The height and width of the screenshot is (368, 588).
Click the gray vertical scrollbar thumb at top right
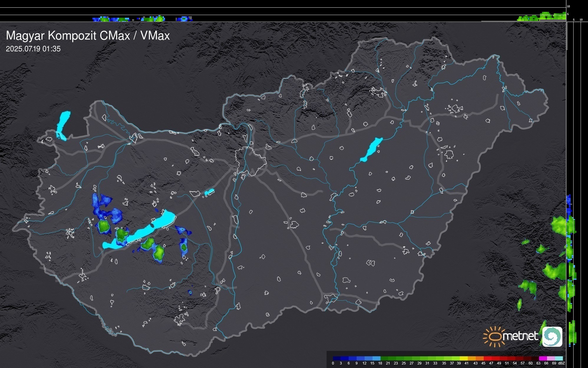tap(566, 35)
